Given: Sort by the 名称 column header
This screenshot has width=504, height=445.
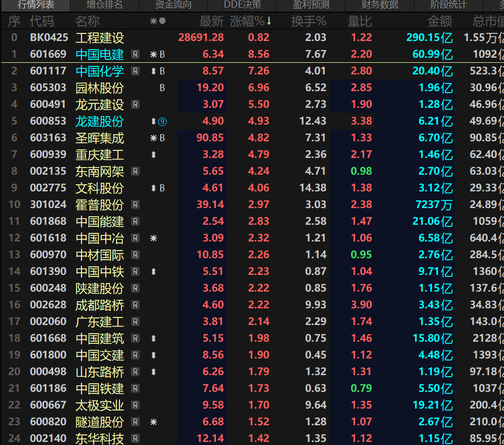Looking at the screenshot, I should 88,21.
